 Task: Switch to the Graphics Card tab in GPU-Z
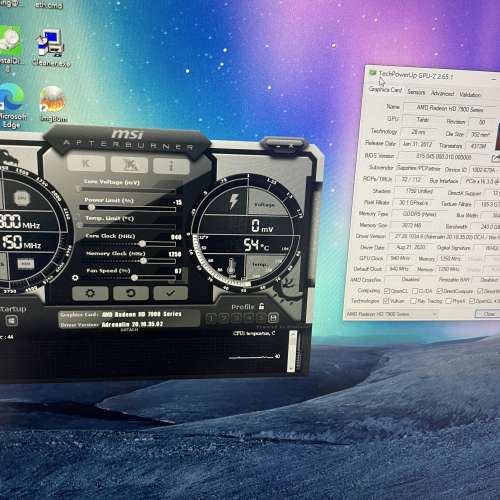click(x=385, y=90)
